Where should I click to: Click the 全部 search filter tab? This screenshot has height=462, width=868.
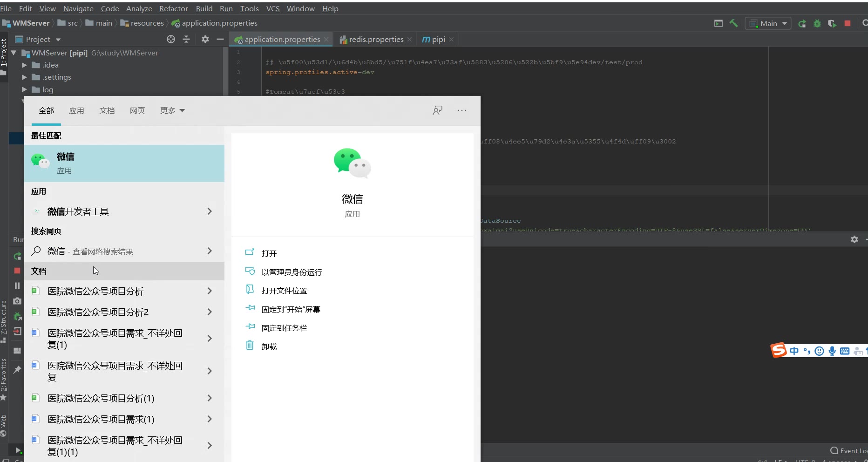46,110
